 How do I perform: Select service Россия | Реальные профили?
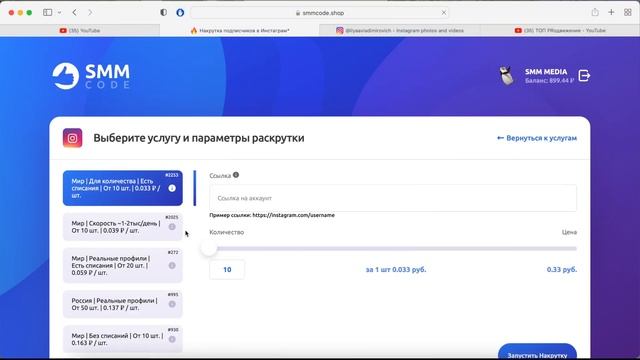coord(122,304)
